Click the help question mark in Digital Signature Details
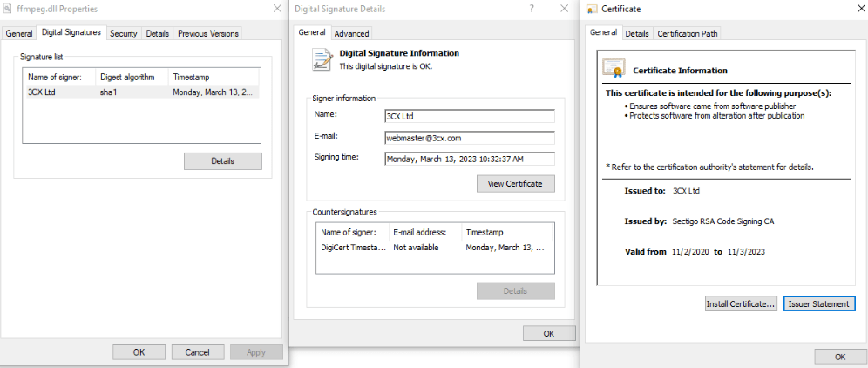 tap(532, 9)
